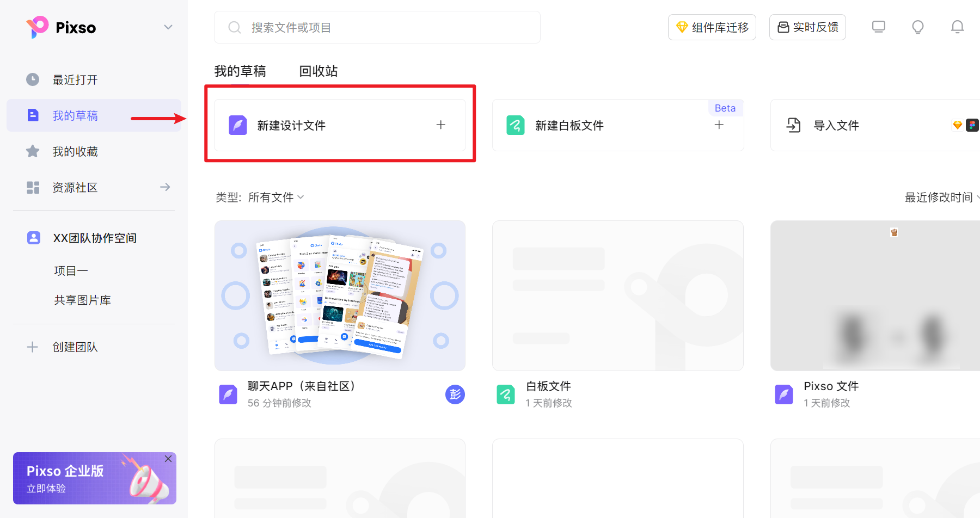Click the Figma icon on 导入文件 card
980x518 pixels.
(972, 125)
